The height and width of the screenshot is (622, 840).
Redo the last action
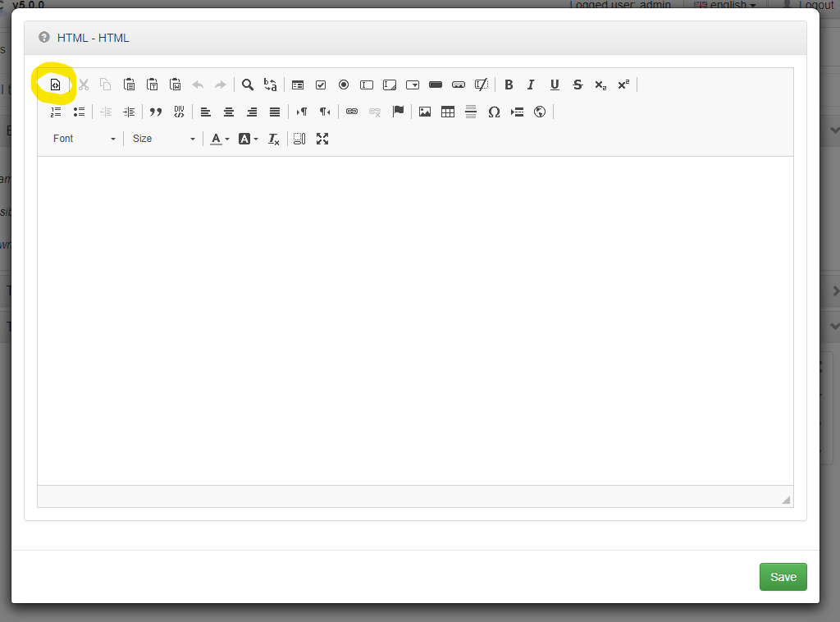click(220, 85)
